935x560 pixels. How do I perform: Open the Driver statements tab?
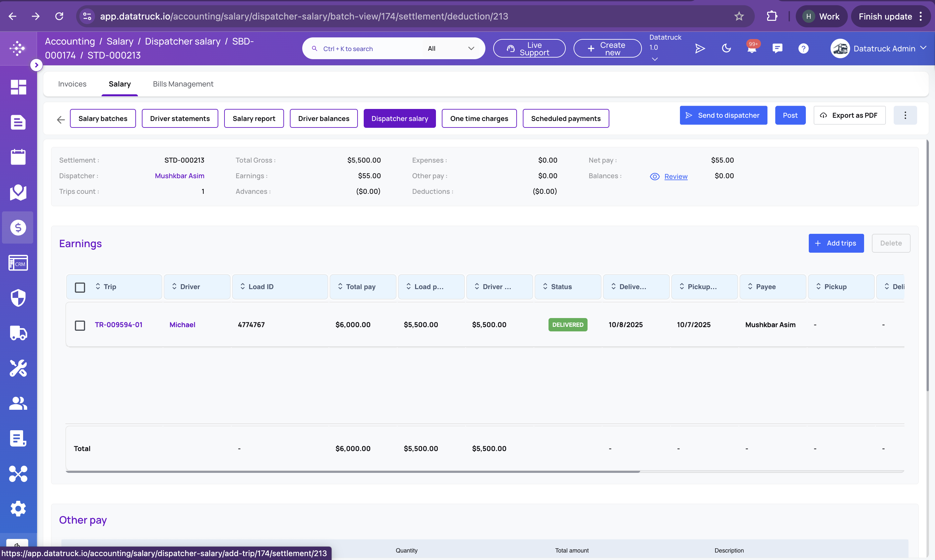(180, 118)
